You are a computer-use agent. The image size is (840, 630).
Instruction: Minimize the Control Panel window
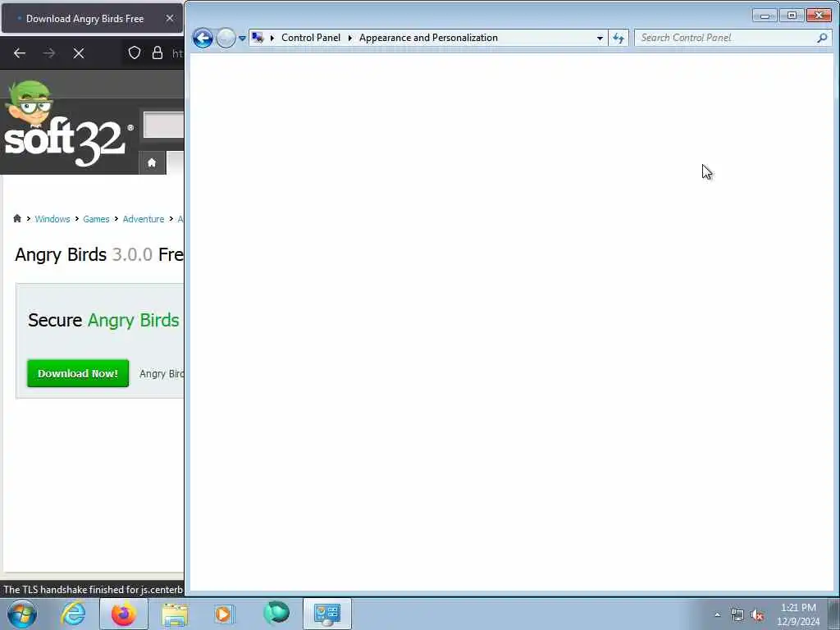[x=765, y=16]
